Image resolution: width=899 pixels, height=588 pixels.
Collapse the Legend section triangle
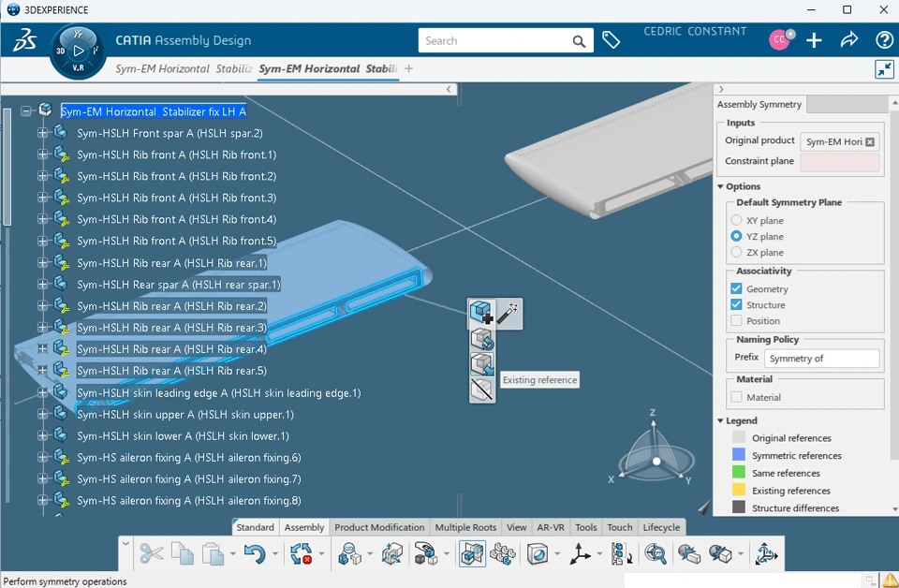pyautogui.click(x=721, y=420)
